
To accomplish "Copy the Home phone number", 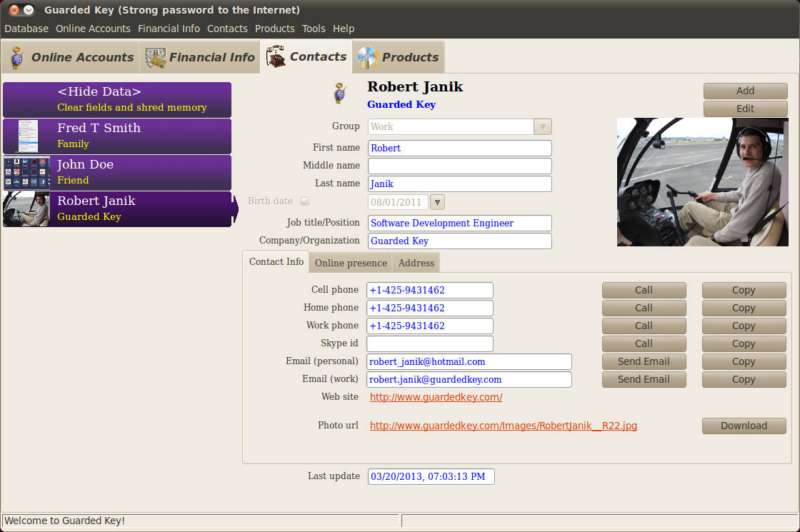I will pyautogui.click(x=744, y=308).
